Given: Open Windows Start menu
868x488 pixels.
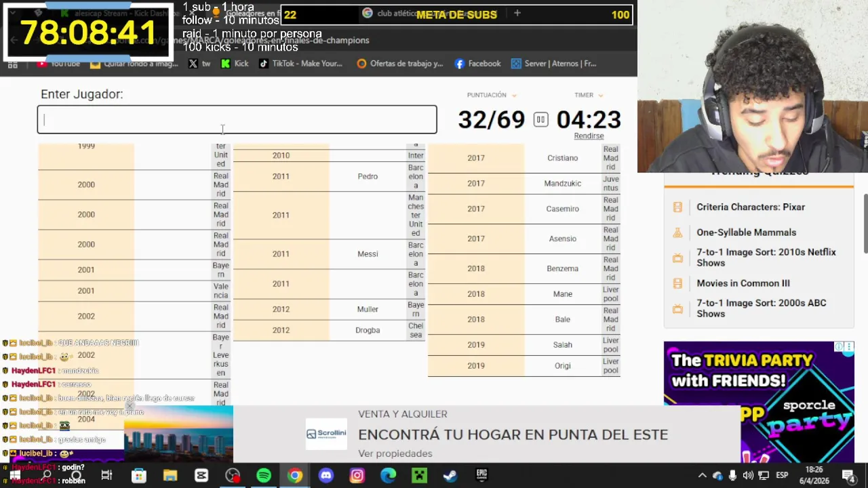Looking at the screenshot, I should click(x=14, y=475).
